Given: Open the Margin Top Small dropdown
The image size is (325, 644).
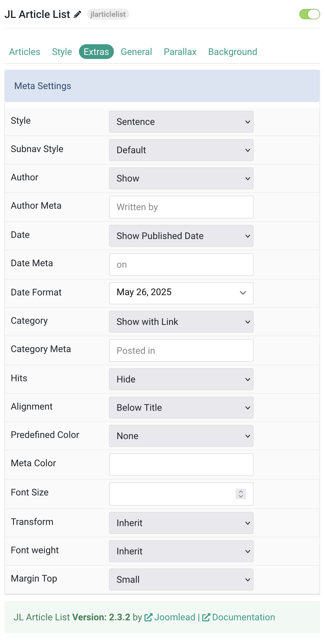Looking at the screenshot, I should pyautogui.click(x=181, y=580).
